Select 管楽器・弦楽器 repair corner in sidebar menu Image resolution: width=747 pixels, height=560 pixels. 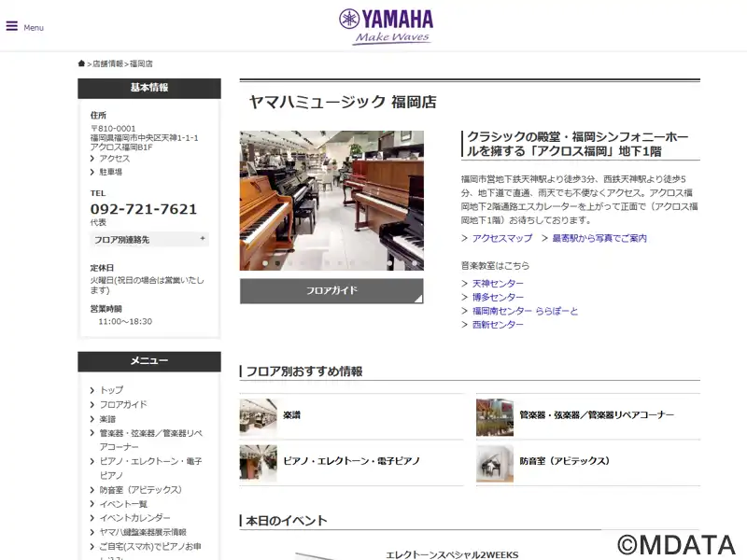[x=151, y=440]
